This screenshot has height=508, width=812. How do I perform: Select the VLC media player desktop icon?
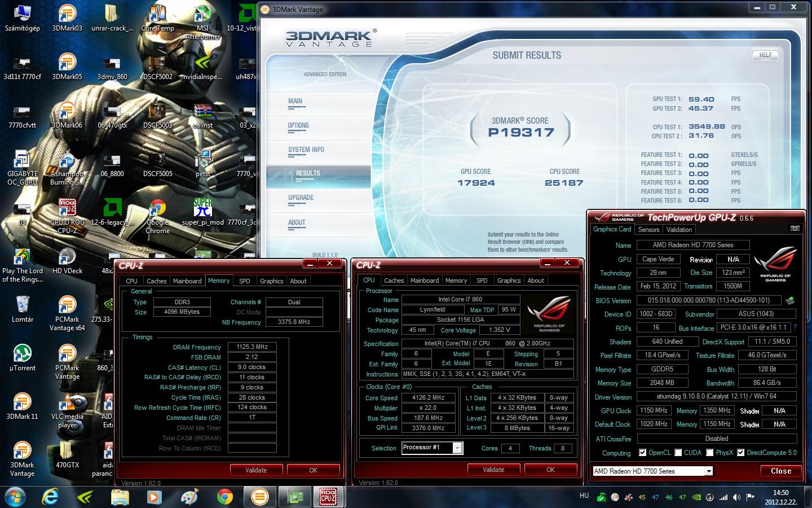67,410
